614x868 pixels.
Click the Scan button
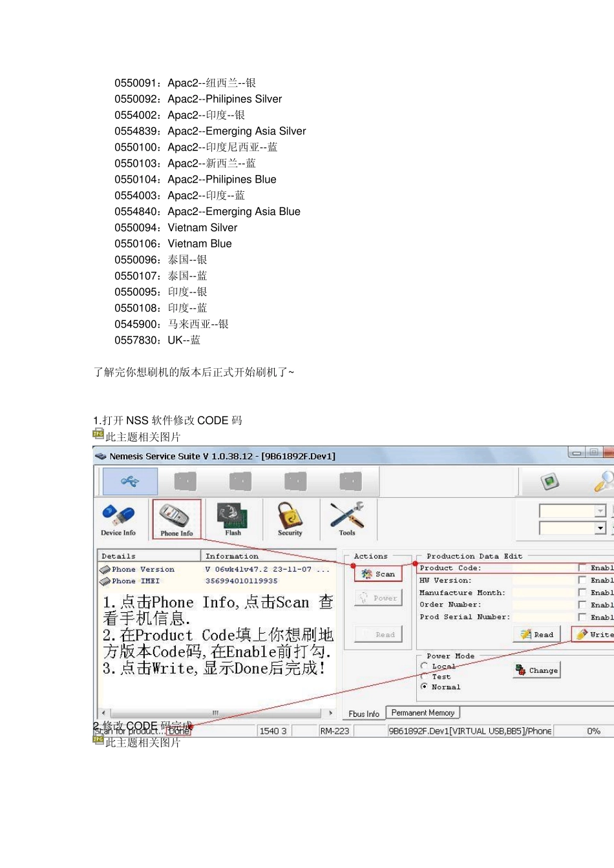(x=378, y=573)
